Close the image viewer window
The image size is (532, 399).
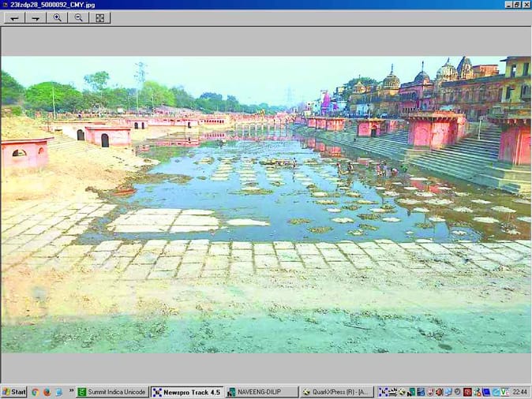click(526, 5)
